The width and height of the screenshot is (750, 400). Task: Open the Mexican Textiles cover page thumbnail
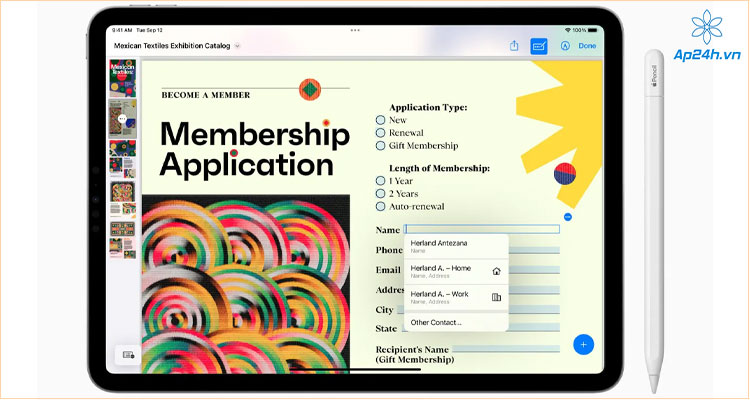(122, 78)
